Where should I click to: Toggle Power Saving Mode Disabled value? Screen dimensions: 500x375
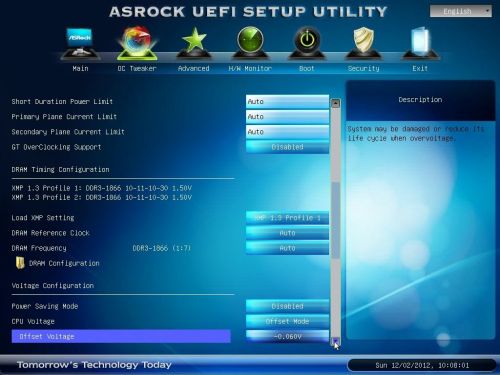[287, 306]
